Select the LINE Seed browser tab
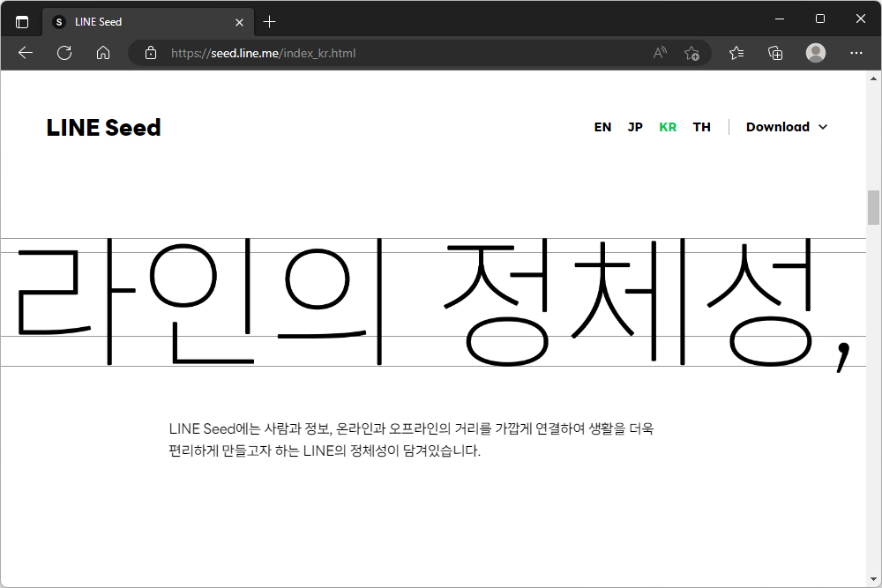Screen dimensions: 882x588 [x=148, y=22]
